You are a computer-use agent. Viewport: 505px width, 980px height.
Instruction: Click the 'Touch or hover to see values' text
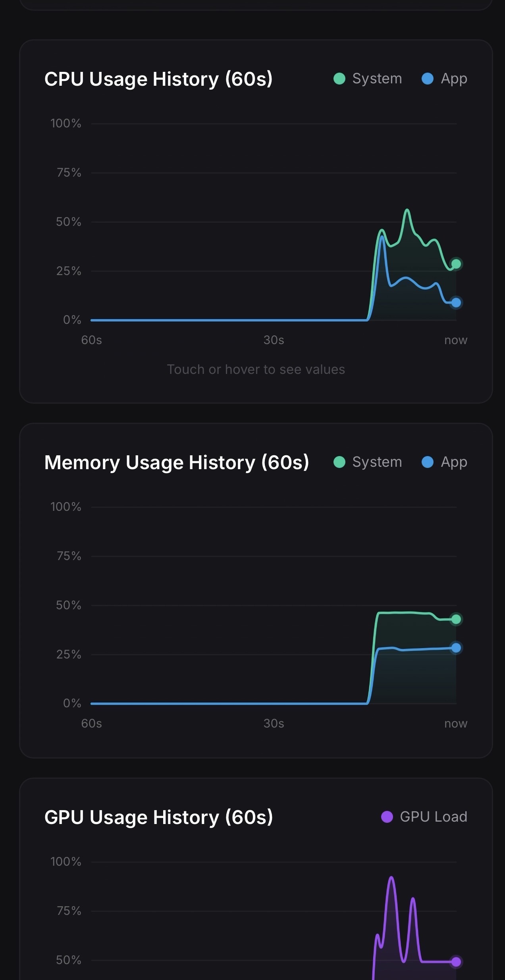coord(256,369)
